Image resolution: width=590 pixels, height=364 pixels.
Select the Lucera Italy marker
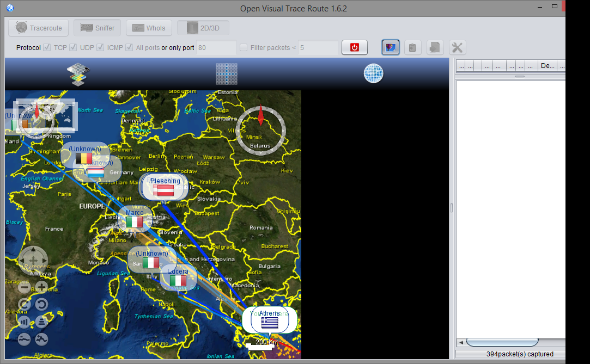tap(178, 277)
